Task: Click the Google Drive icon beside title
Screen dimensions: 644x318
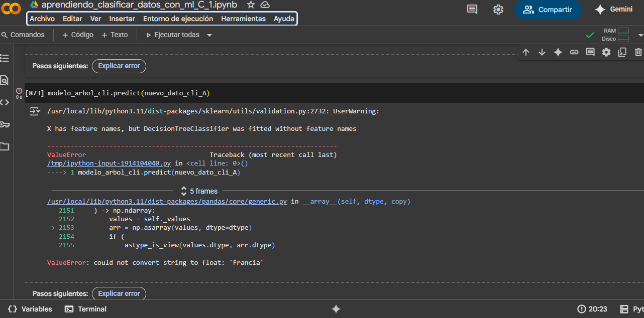Action: [34, 5]
